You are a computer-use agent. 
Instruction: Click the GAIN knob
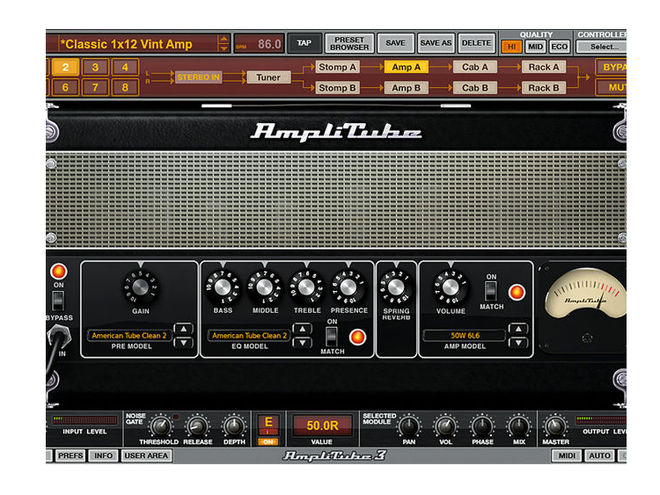click(140, 287)
